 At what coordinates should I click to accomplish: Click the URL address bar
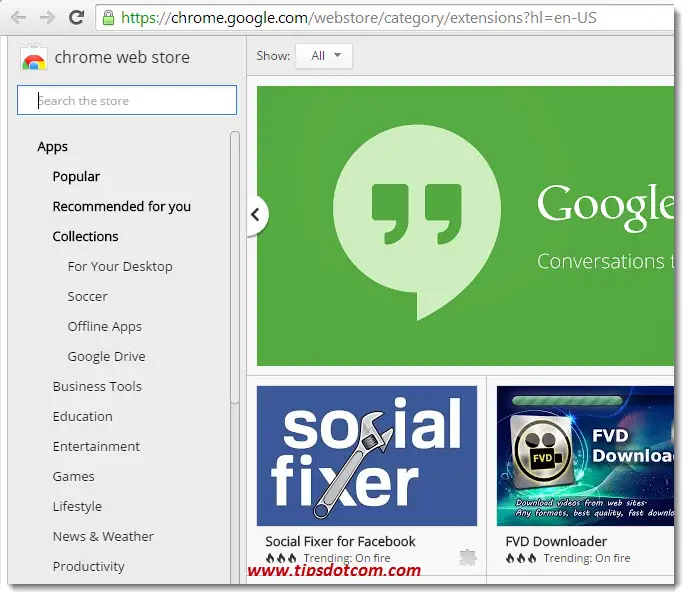pyautogui.click(x=384, y=18)
